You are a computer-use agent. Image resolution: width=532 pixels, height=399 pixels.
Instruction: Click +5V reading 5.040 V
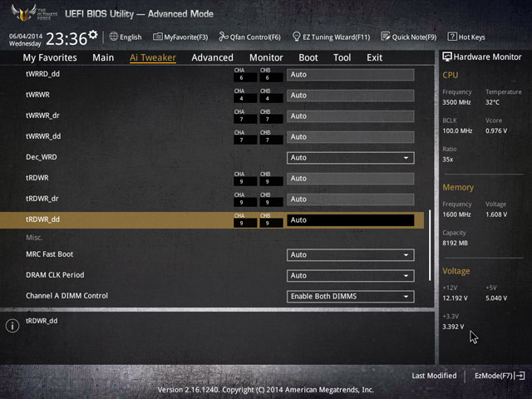coord(496,298)
